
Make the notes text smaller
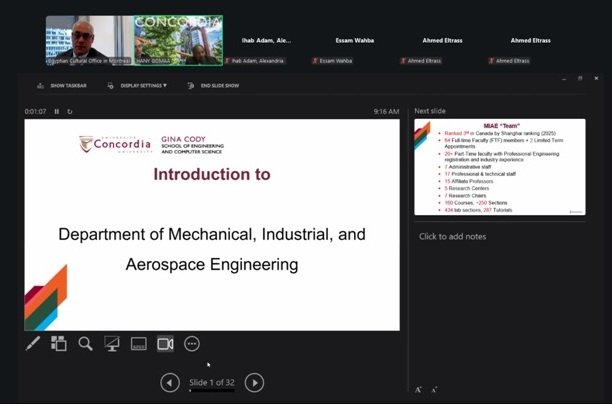point(434,390)
